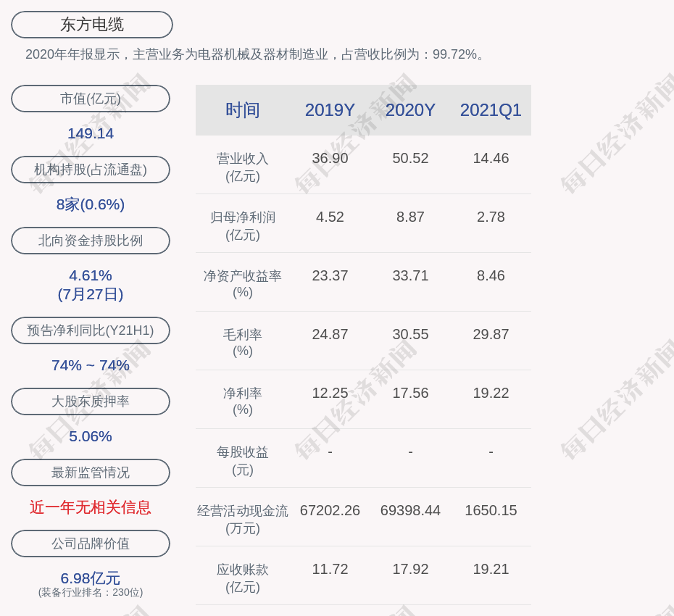Select cash flow value 1650.15
The height and width of the screenshot is (616, 674).
(491, 510)
